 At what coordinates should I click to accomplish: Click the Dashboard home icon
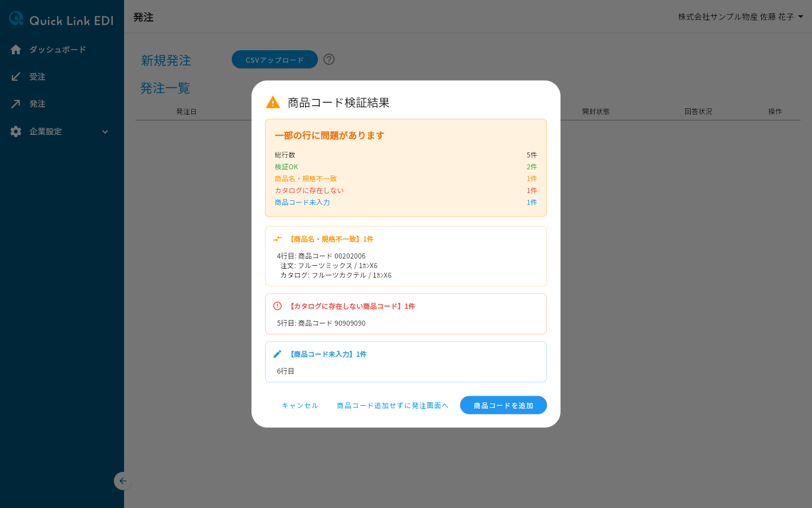(16, 50)
